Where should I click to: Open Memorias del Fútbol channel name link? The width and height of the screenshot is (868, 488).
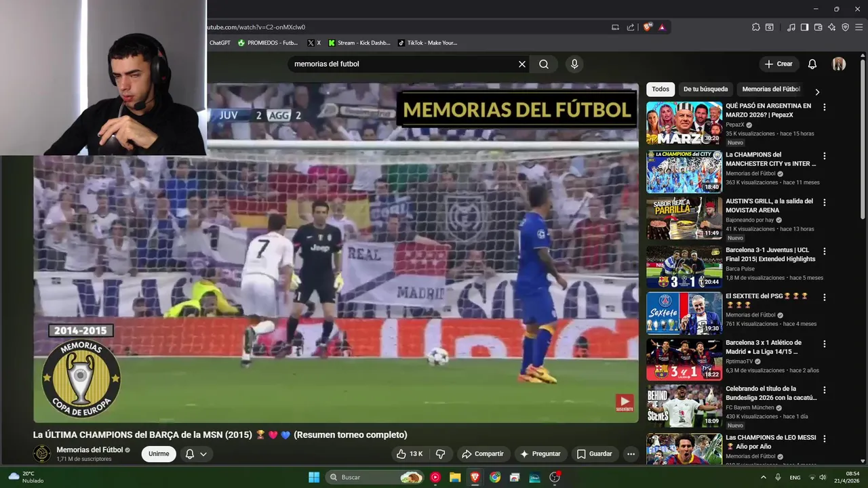point(90,449)
